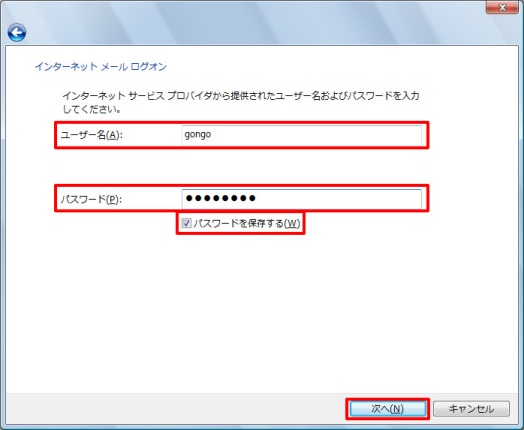The height and width of the screenshot is (430, 524).
Task: Close the mail logon wizard window
Action: [502, 7]
